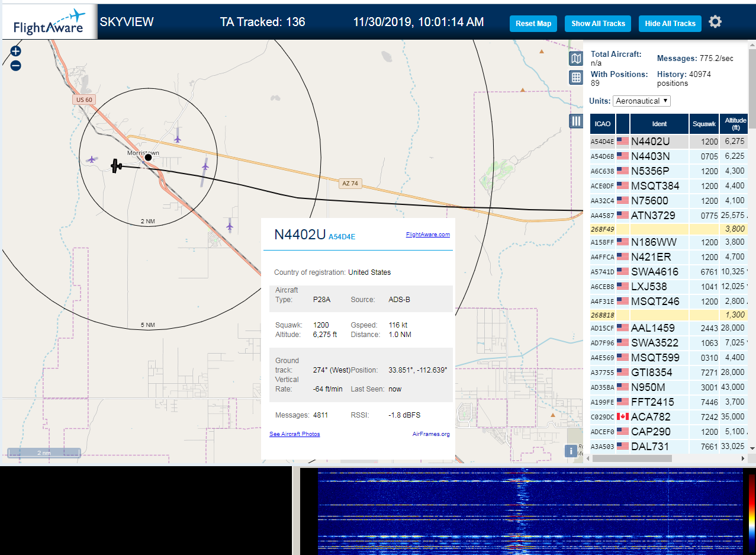This screenshot has height=555, width=756.
Task: Select the ACA782 aircraft row
Action: 669,417
